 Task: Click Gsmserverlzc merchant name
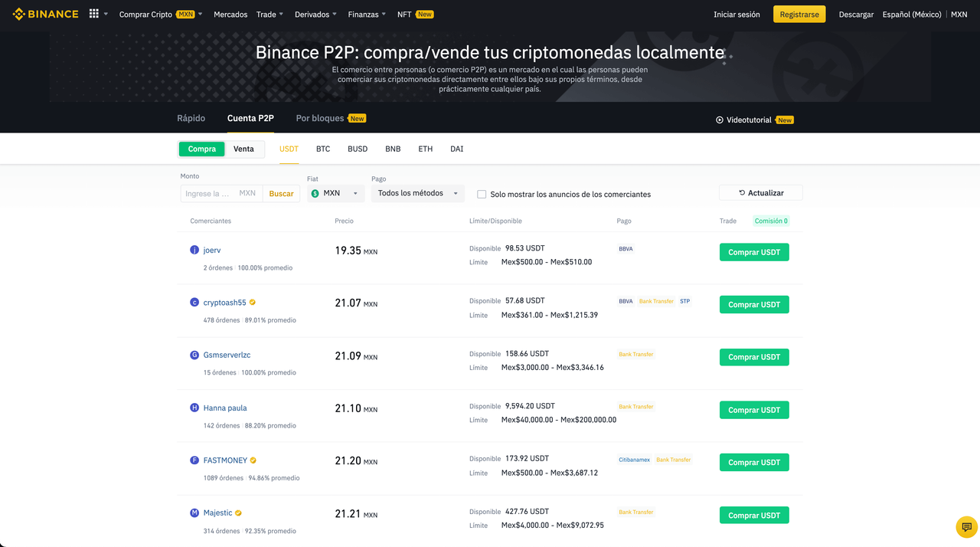pyautogui.click(x=227, y=355)
